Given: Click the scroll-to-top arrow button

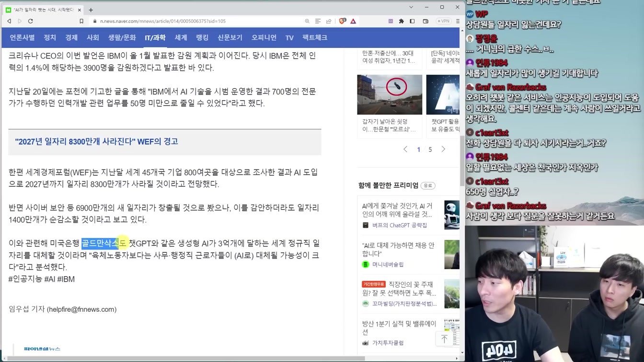Looking at the screenshot, I should point(444,339).
